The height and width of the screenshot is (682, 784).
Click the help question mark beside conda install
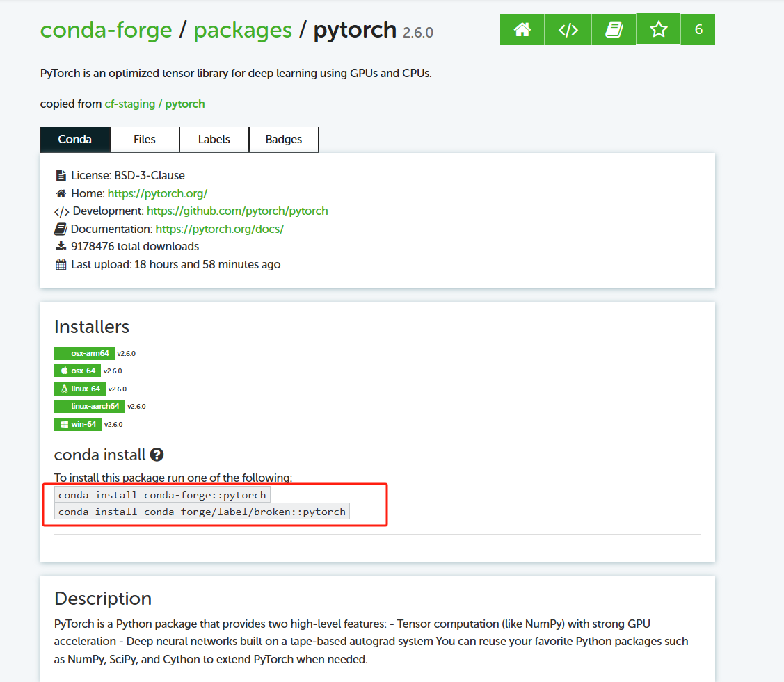pyautogui.click(x=158, y=454)
